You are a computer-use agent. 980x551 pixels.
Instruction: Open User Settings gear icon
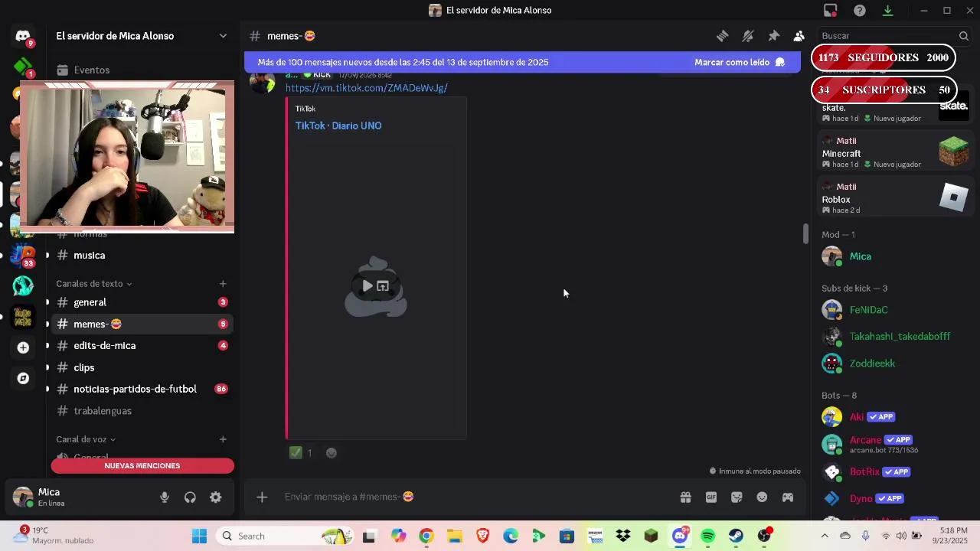pyautogui.click(x=216, y=497)
